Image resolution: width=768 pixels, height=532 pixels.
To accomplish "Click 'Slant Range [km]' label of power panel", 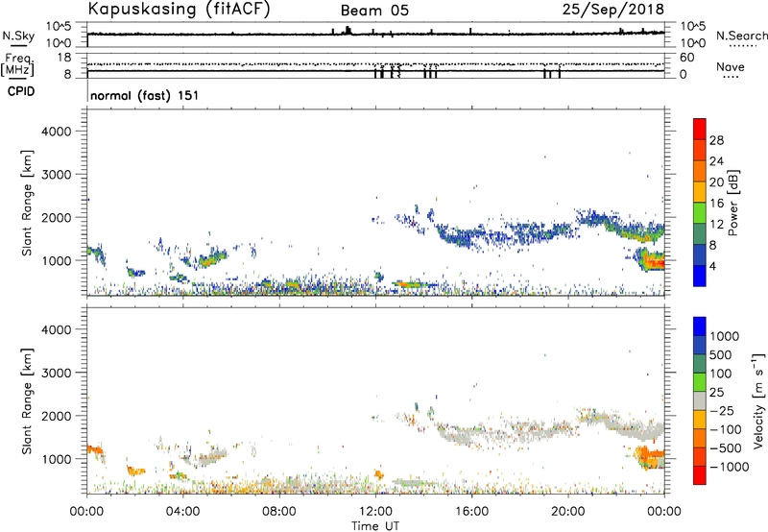I will point(27,203).
